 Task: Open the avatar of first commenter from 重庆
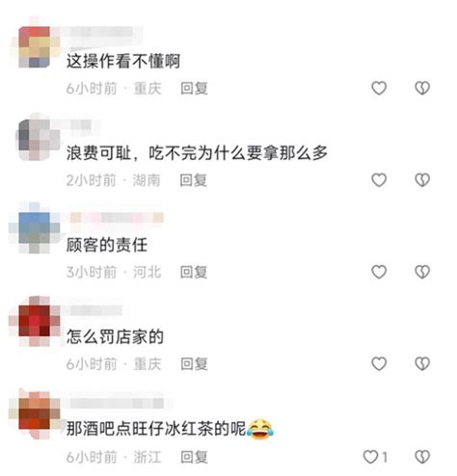(x=35, y=47)
